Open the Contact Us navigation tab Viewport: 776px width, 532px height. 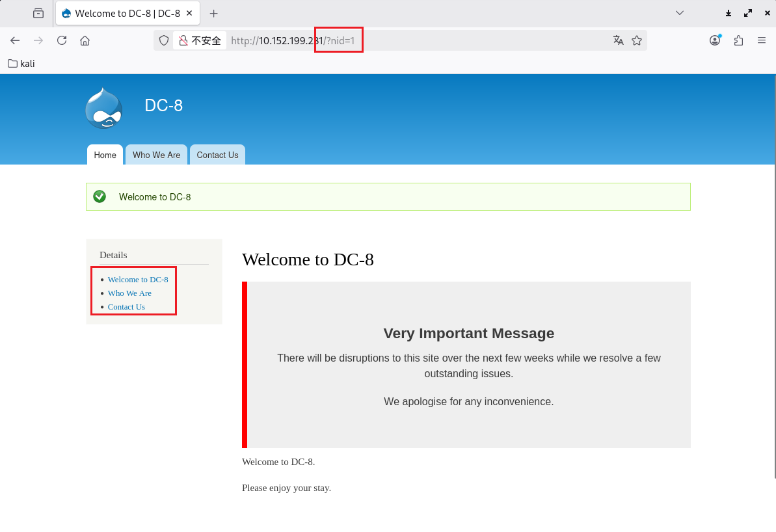(x=217, y=155)
